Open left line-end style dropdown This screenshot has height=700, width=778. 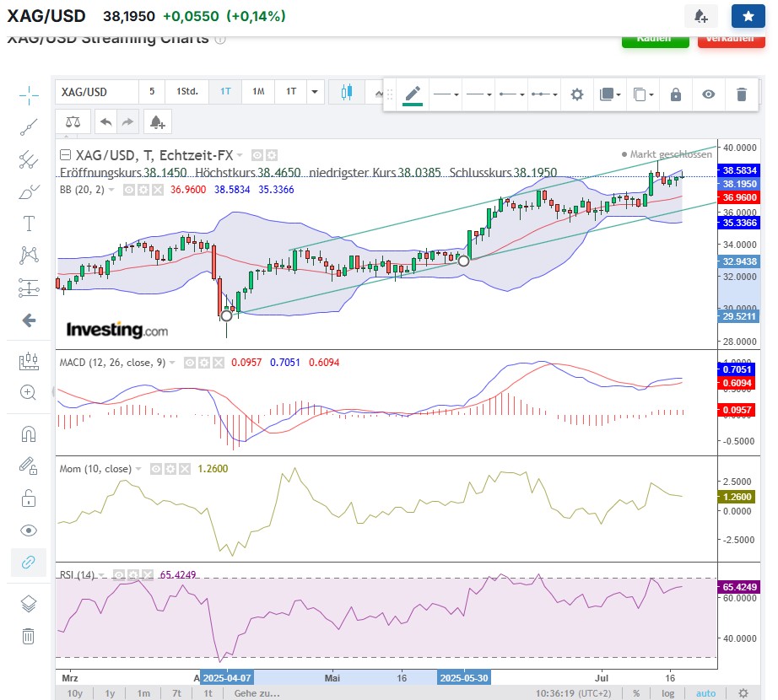(x=511, y=94)
